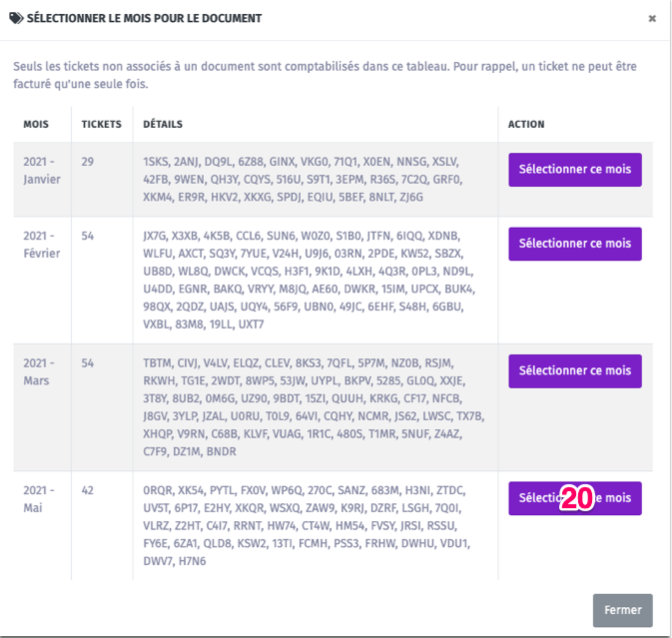Click the ticket count 42 for Mai
672x638 pixels.
pos(89,490)
